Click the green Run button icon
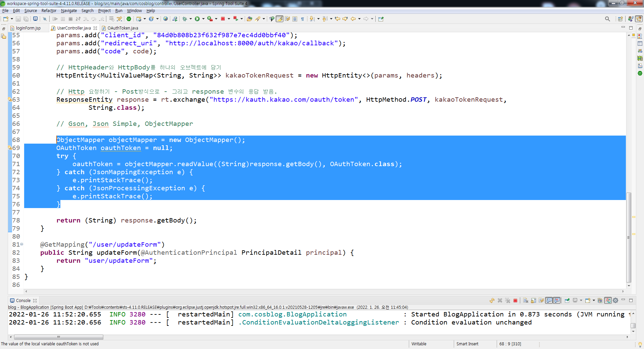The width and height of the screenshot is (644, 349). pyautogui.click(x=197, y=19)
